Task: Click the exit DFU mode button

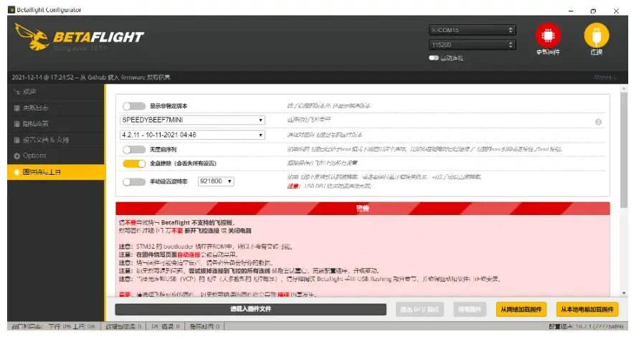Action: point(420,310)
